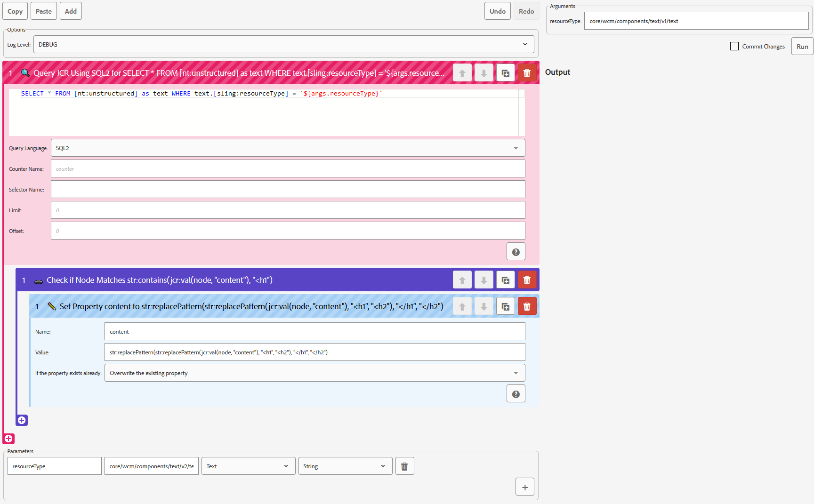
Task: Click the Output heading
Action: pos(557,72)
